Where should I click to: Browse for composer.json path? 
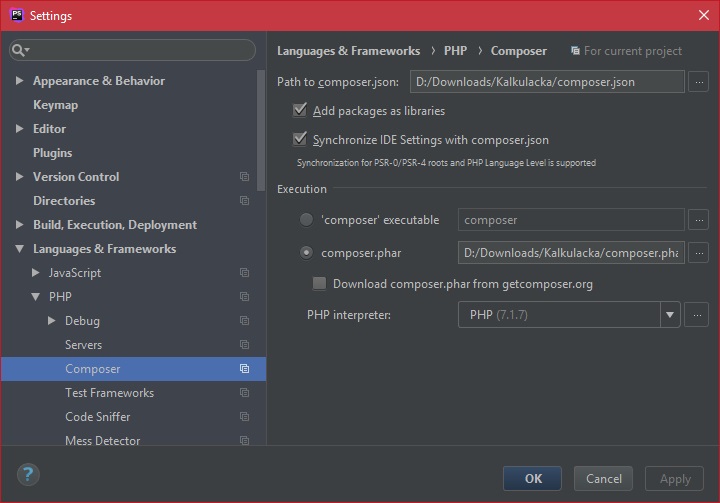pyautogui.click(x=698, y=82)
